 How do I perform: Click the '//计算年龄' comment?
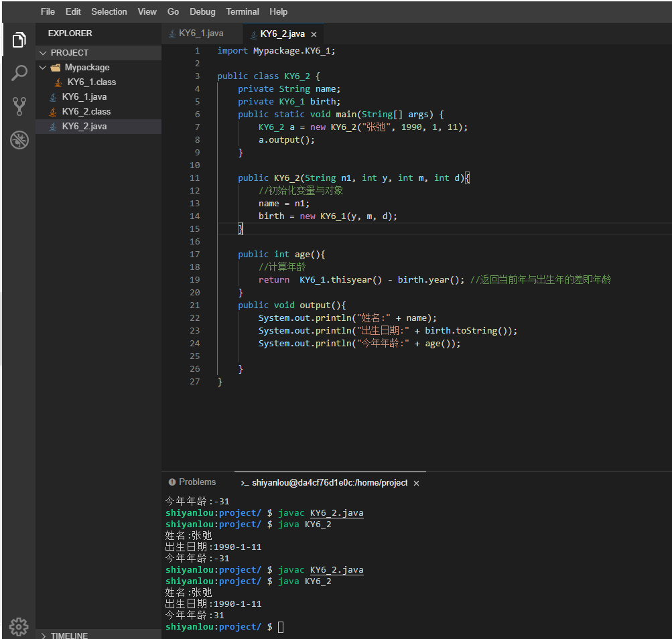pos(282,267)
